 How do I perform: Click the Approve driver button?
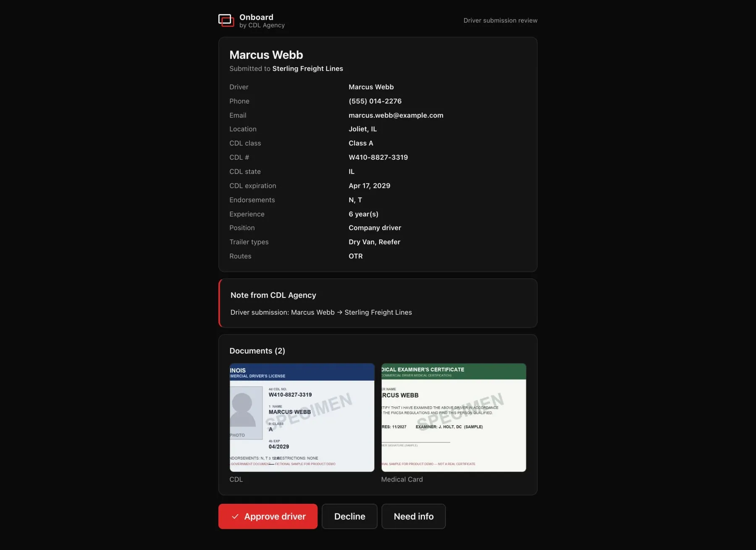pyautogui.click(x=268, y=516)
